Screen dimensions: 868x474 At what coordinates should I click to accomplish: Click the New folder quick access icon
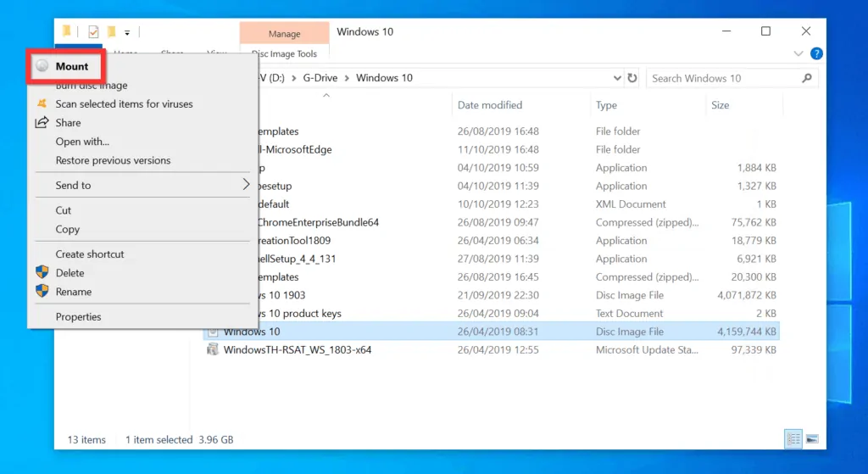[111, 31]
